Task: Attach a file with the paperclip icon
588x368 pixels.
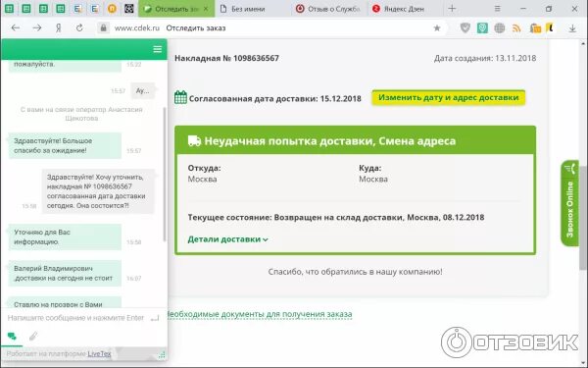Action: [x=33, y=336]
